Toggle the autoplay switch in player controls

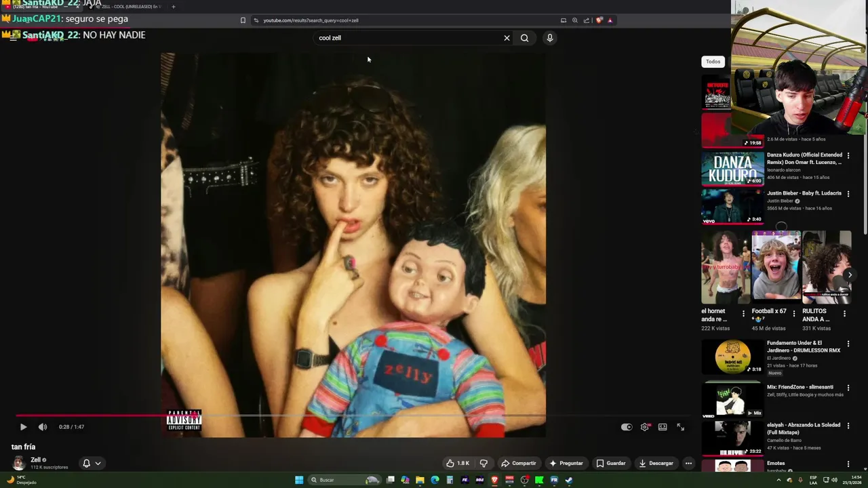627,427
